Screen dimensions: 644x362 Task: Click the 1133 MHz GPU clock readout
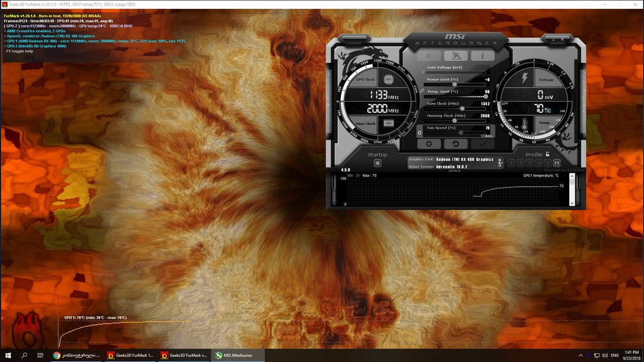click(384, 96)
